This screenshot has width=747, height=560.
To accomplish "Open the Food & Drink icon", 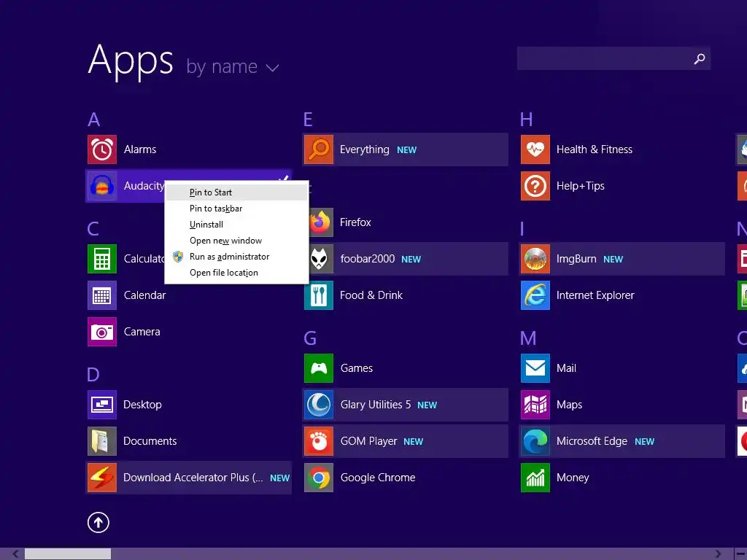I will click(x=319, y=295).
